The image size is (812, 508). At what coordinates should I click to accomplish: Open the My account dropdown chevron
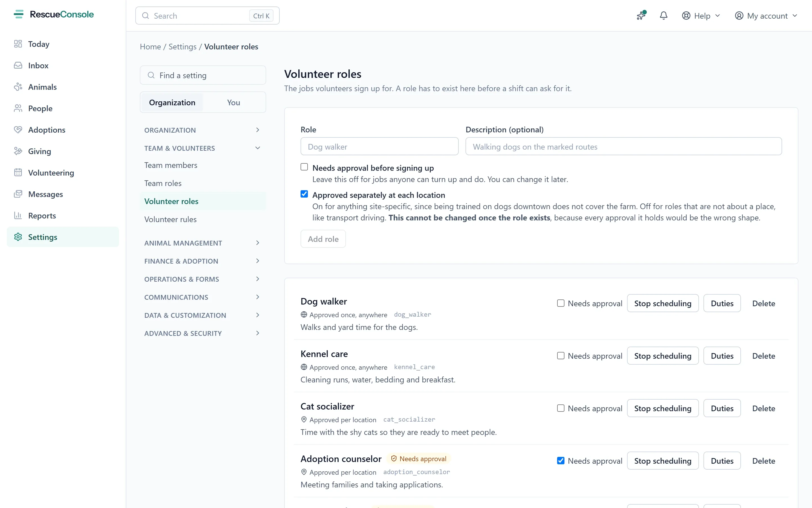[795, 16]
